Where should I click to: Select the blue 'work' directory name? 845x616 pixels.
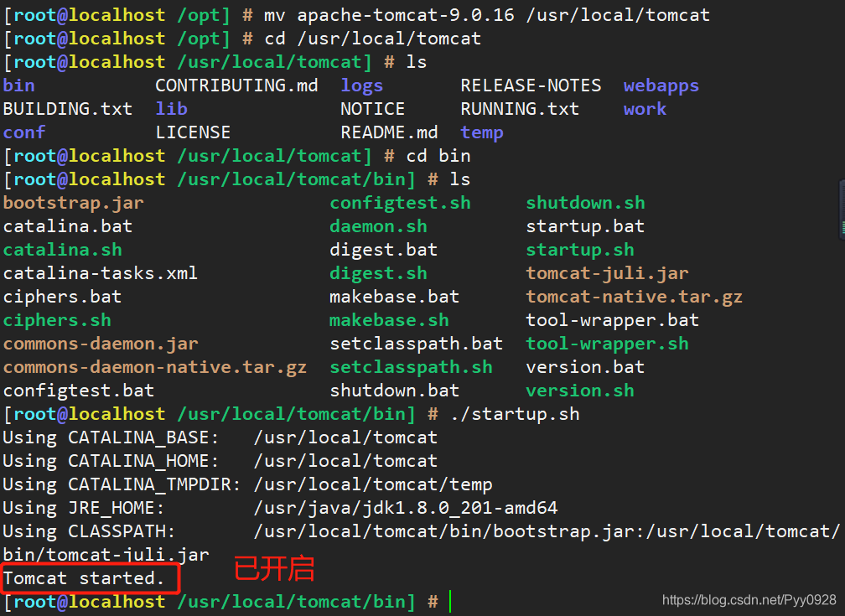[x=645, y=110]
